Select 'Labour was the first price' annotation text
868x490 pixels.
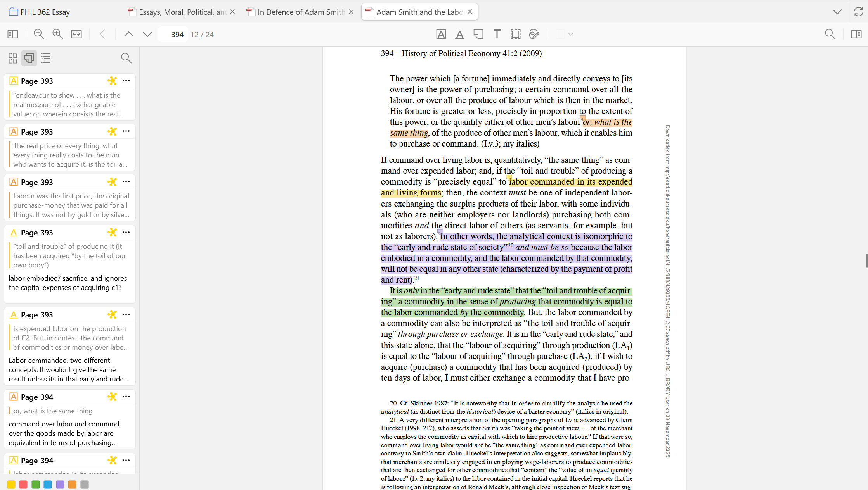point(71,205)
